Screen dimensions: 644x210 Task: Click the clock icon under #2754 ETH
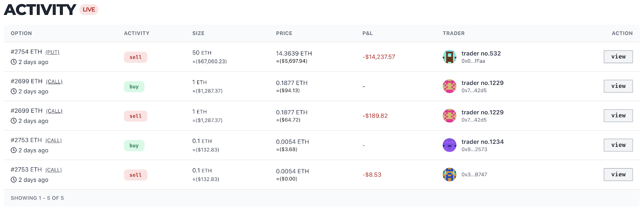point(14,62)
